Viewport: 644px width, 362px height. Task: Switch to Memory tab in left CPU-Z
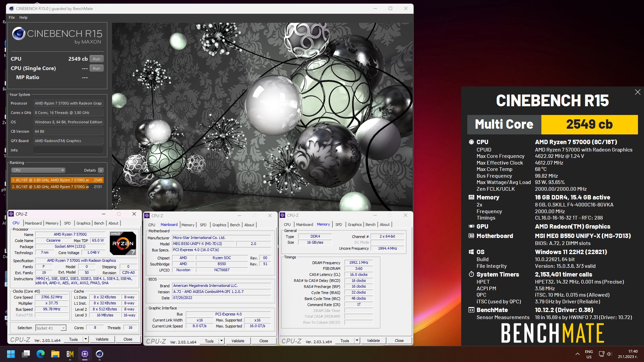pyautogui.click(x=52, y=223)
